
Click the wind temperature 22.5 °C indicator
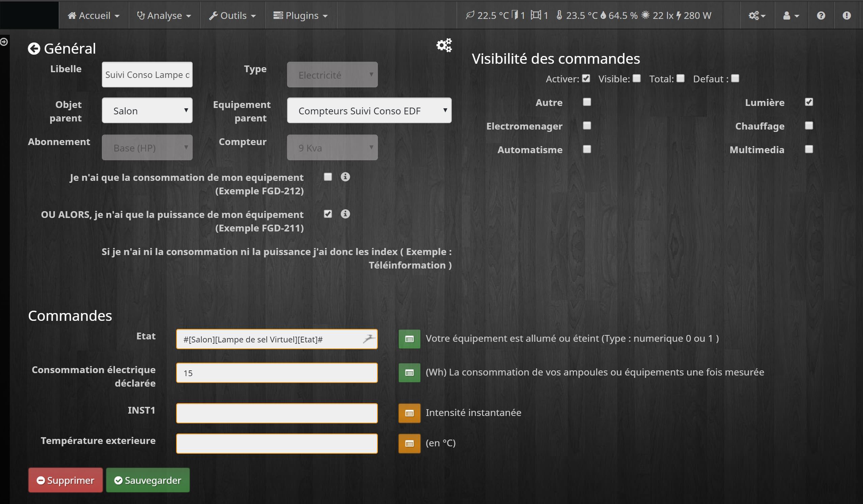coord(487,16)
